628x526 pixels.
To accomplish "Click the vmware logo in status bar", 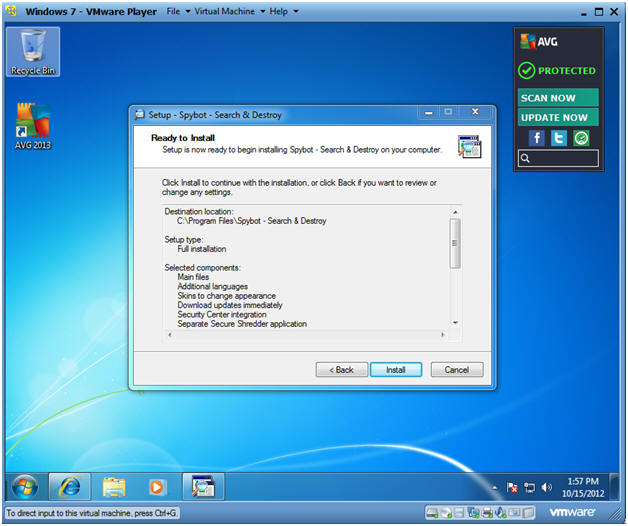I will [x=572, y=512].
